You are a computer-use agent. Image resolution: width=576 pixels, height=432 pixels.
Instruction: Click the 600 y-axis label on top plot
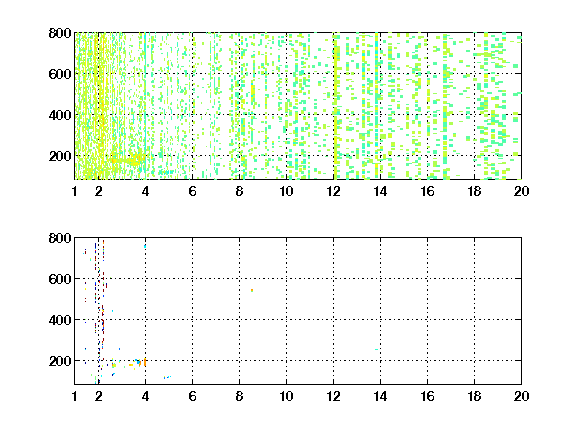click(x=60, y=74)
